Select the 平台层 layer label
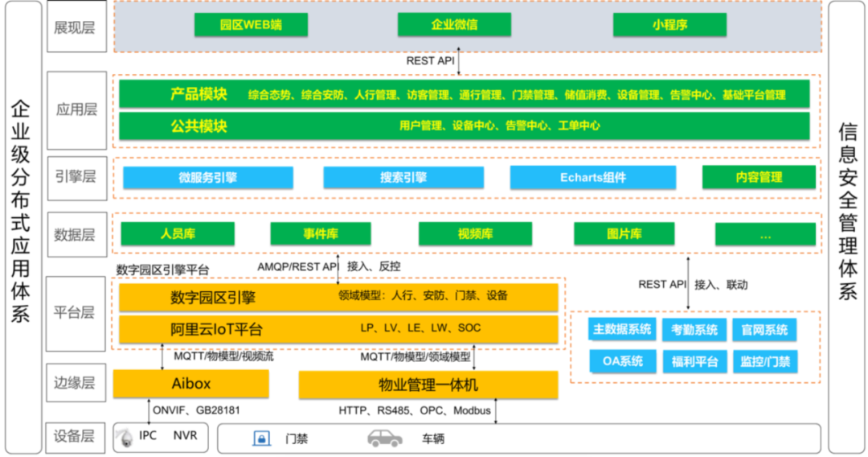This screenshot has width=868, height=457. 75,313
